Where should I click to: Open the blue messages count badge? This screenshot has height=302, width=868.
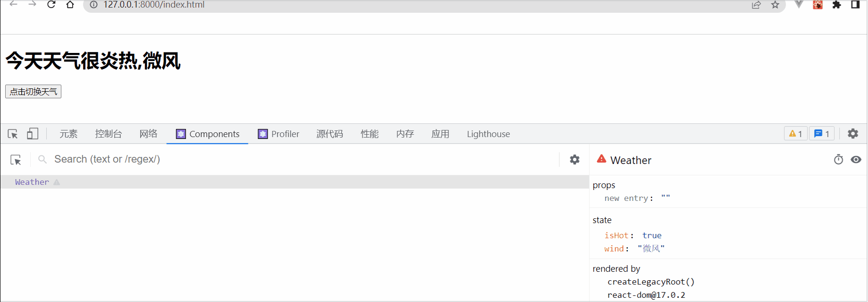822,134
